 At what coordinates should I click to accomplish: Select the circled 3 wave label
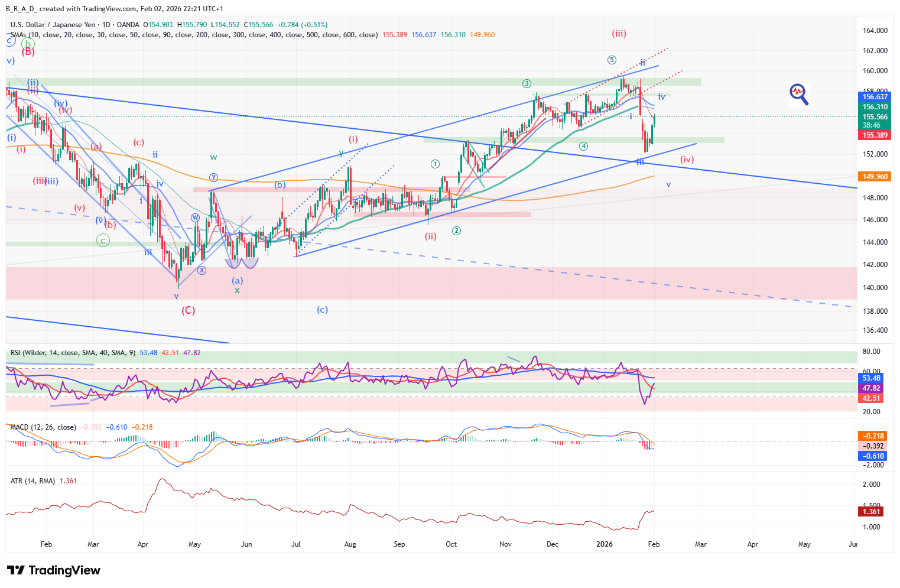click(x=527, y=84)
